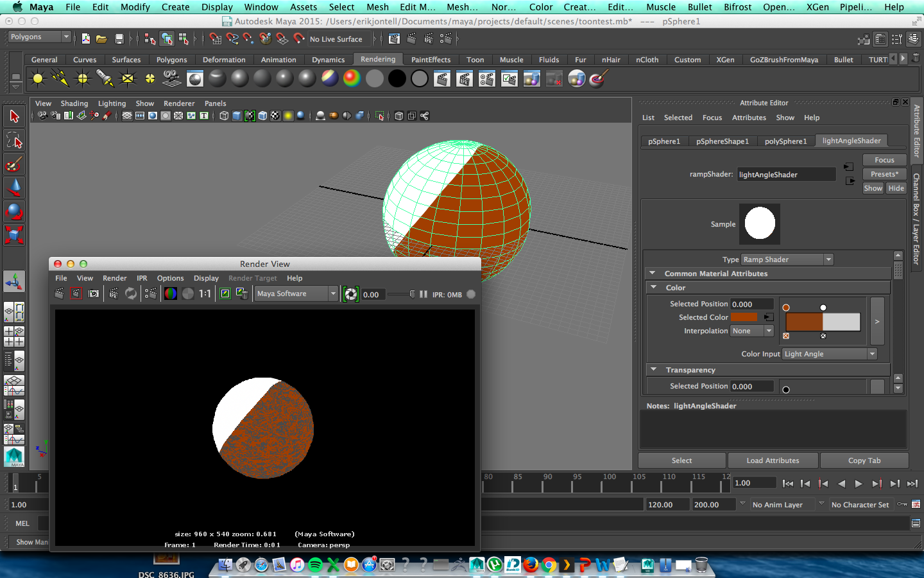Open render settings from Render View toolbar

tap(151, 293)
